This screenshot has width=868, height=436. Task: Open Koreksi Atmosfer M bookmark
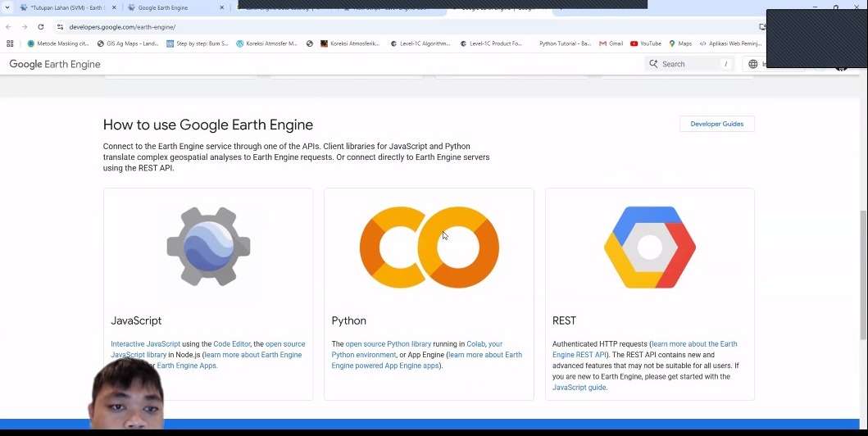(x=267, y=43)
